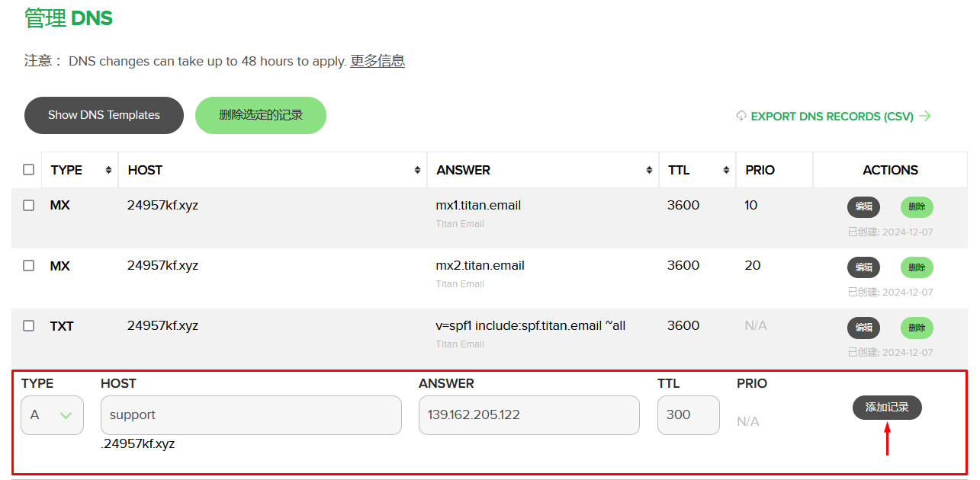
Task: Click the Show DNS Templates button
Action: coord(103,115)
